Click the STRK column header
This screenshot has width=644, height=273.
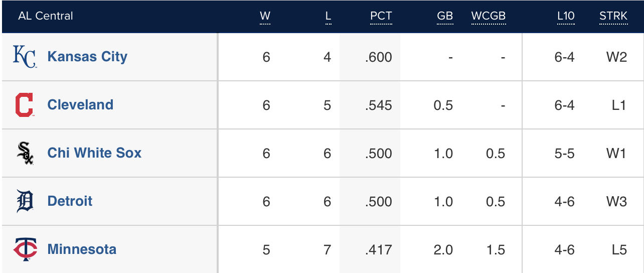click(613, 16)
